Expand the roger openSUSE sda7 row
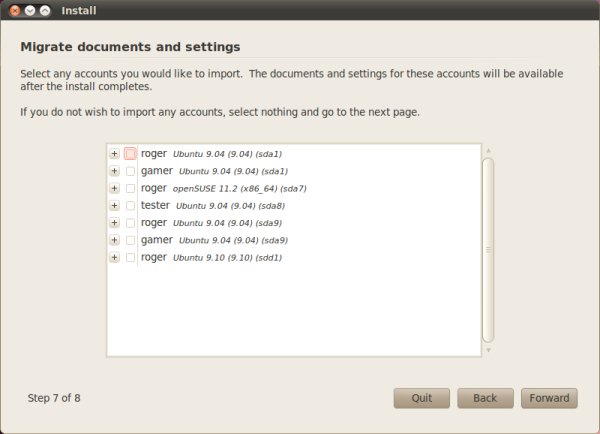Screen dimensions: 600x434 (x=114, y=188)
